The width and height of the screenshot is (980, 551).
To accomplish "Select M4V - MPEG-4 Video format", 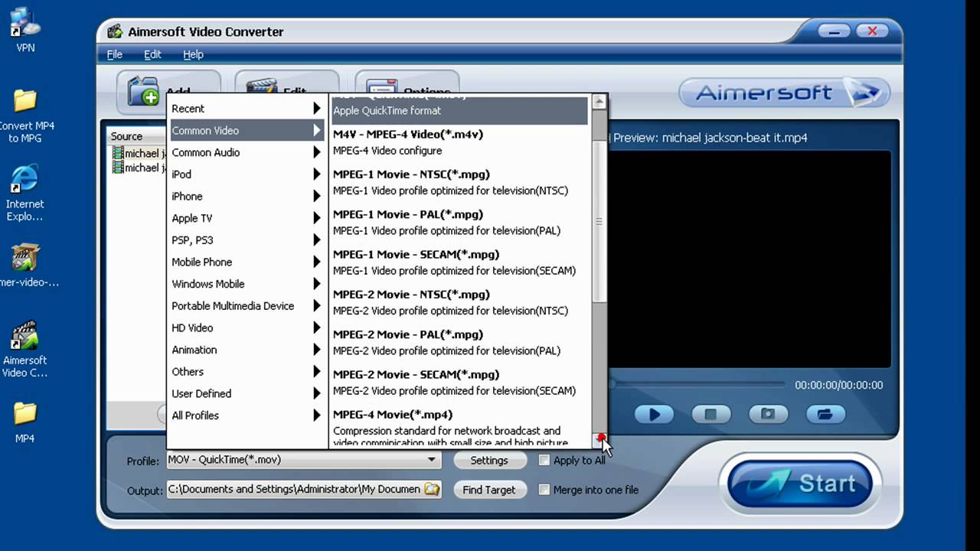I will coord(460,142).
